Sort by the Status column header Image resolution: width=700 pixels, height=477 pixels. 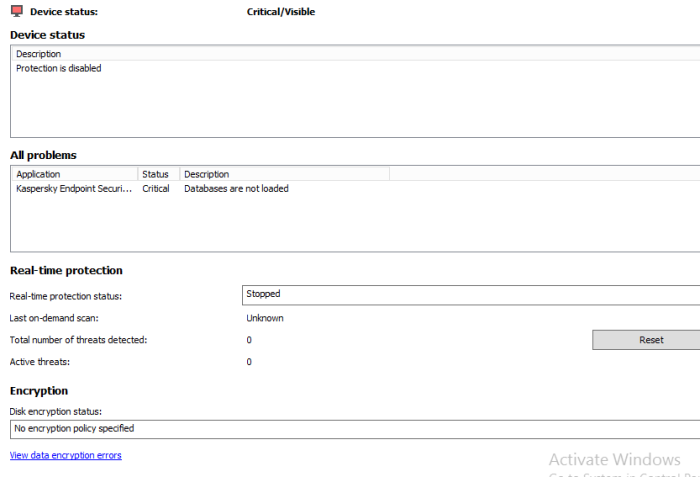tap(156, 174)
